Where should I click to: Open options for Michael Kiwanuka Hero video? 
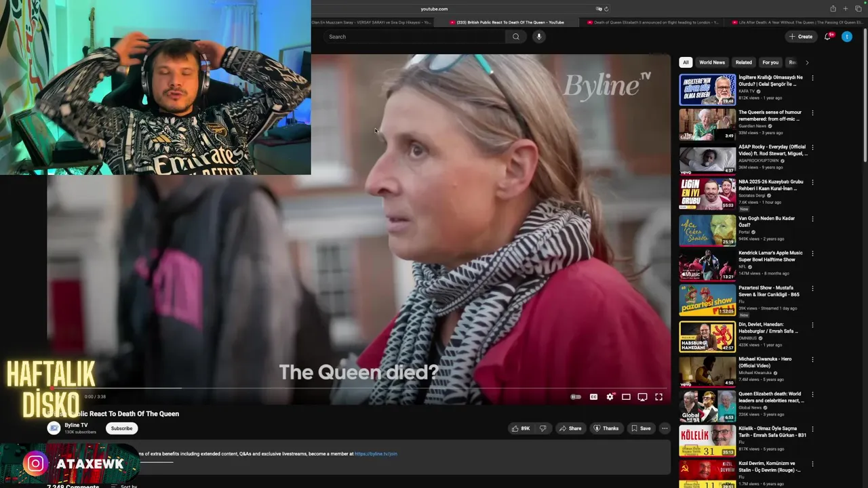[x=812, y=359]
